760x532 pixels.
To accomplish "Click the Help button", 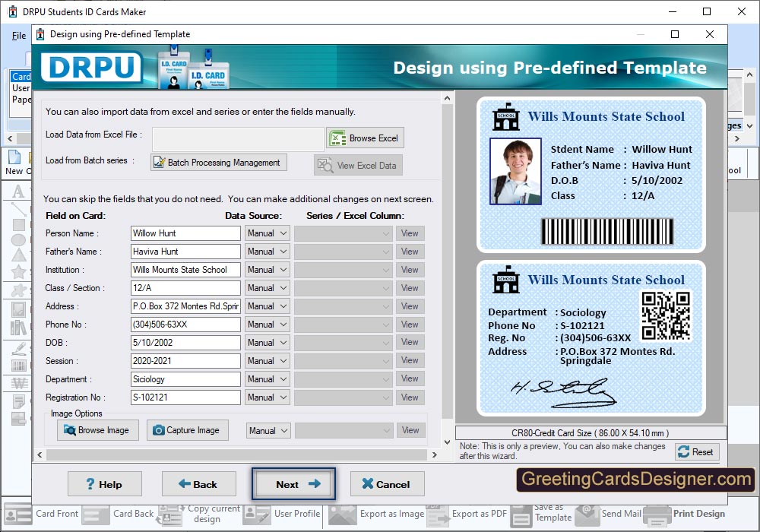I will (105, 484).
